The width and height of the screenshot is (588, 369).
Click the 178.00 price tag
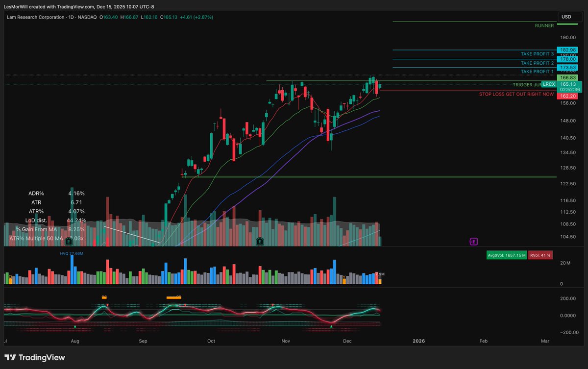(x=568, y=59)
